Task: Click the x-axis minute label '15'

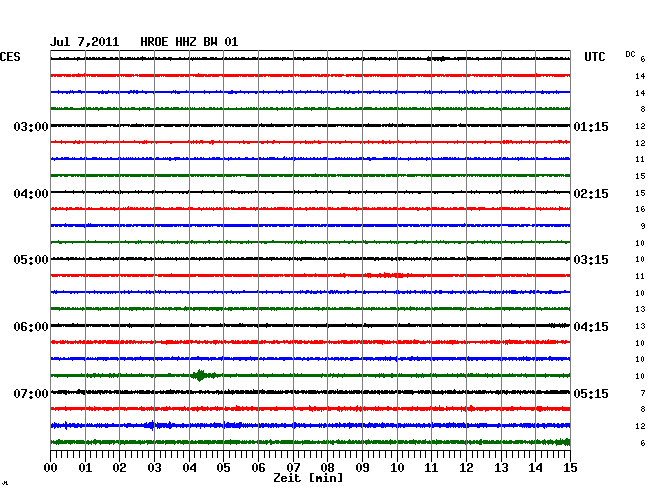Action: 570,467
